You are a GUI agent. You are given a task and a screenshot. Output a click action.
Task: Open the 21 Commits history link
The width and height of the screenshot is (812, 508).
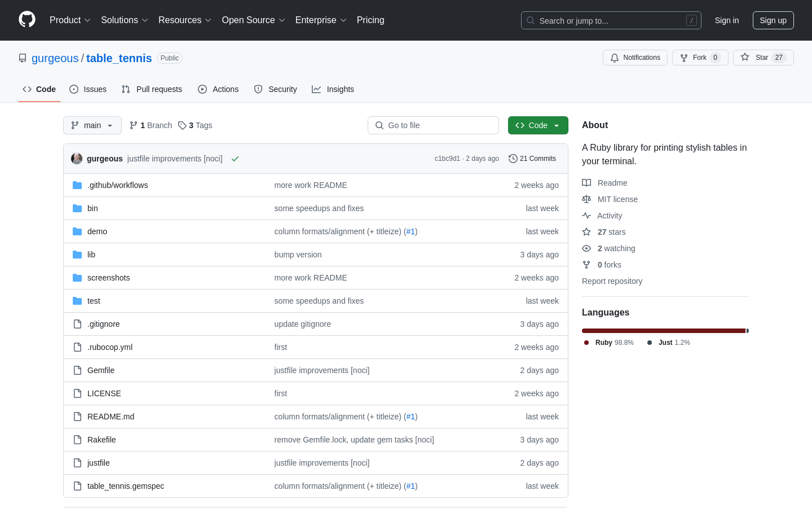pos(532,159)
